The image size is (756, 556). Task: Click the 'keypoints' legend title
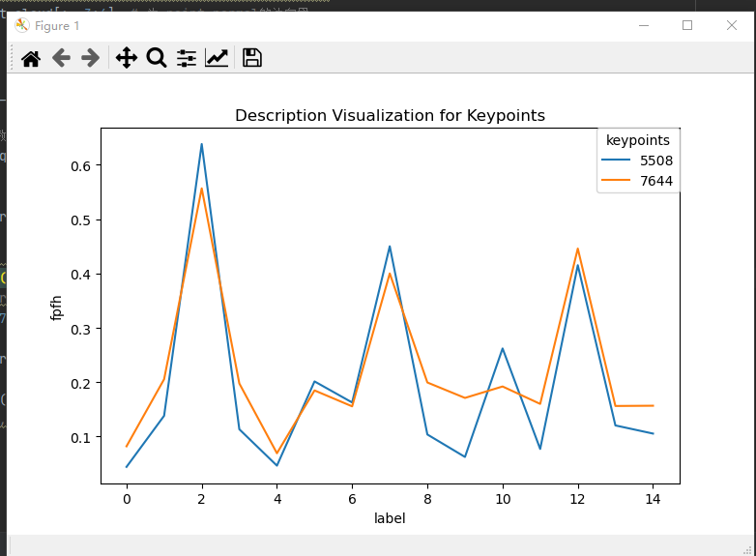638,140
